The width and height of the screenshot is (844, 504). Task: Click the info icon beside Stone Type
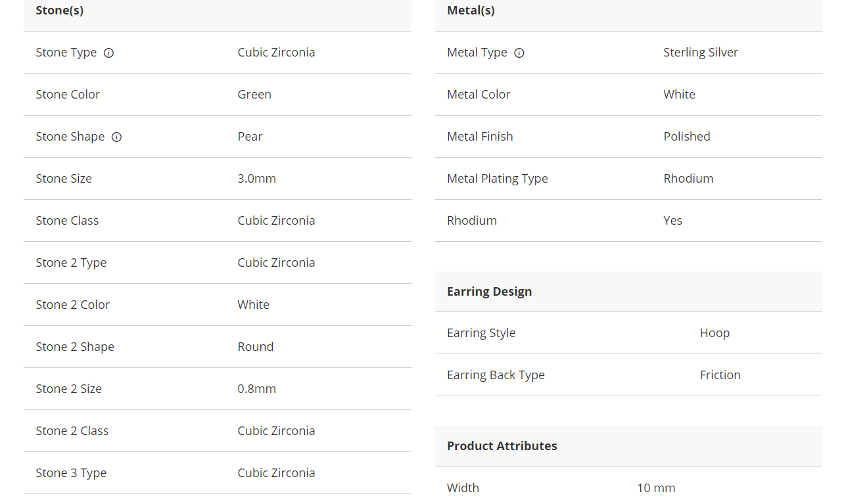(x=109, y=53)
